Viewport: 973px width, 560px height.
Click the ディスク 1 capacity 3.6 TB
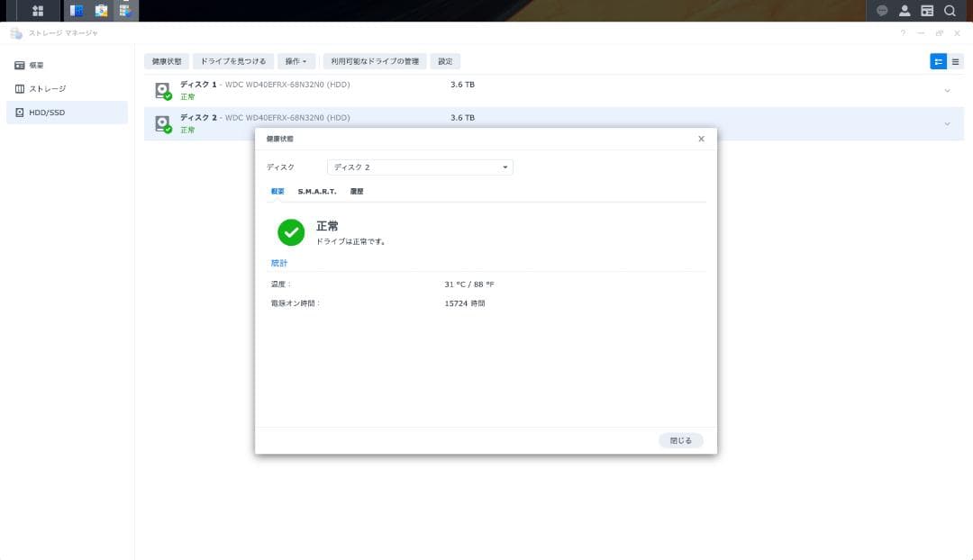click(x=462, y=85)
